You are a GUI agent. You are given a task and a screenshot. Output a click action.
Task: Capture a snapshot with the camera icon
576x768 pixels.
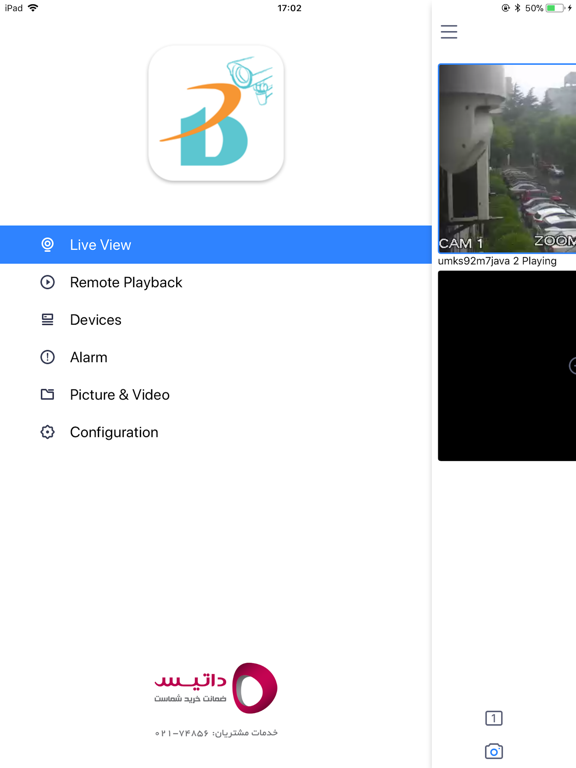[494, 751]
